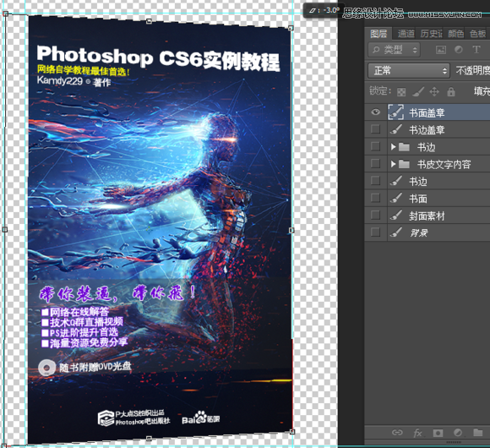Viewport: 490px width, 448px height.
Task: Lock position move icon
Action: (x=434, y=91)
